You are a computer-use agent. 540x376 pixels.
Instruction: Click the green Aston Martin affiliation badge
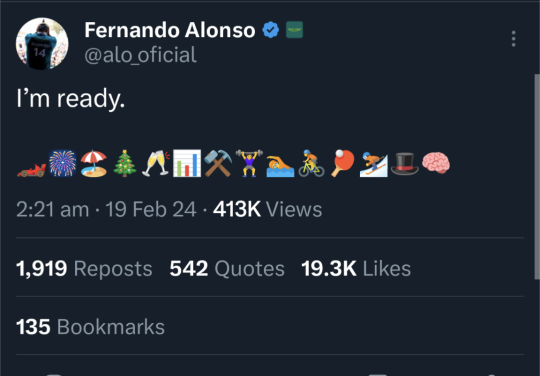(x=294, y=30)
